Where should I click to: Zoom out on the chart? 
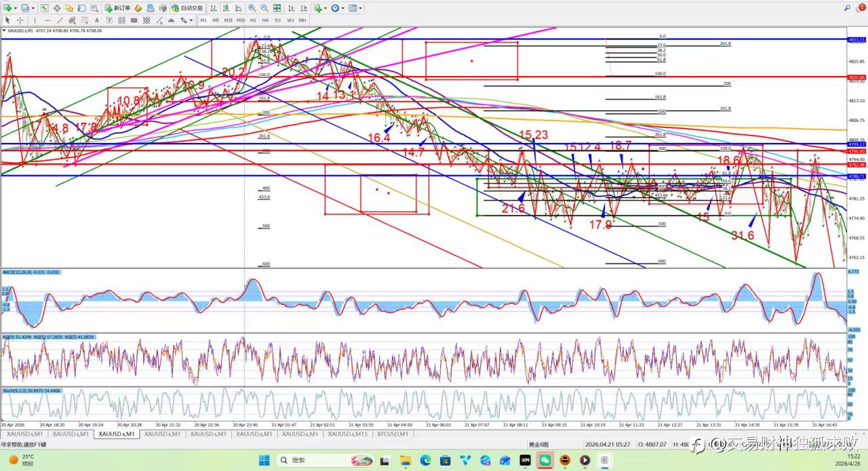click(264, 8)
